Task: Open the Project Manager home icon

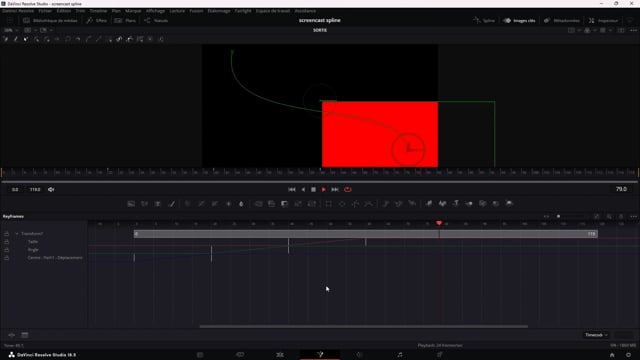Action: [612, 355]
